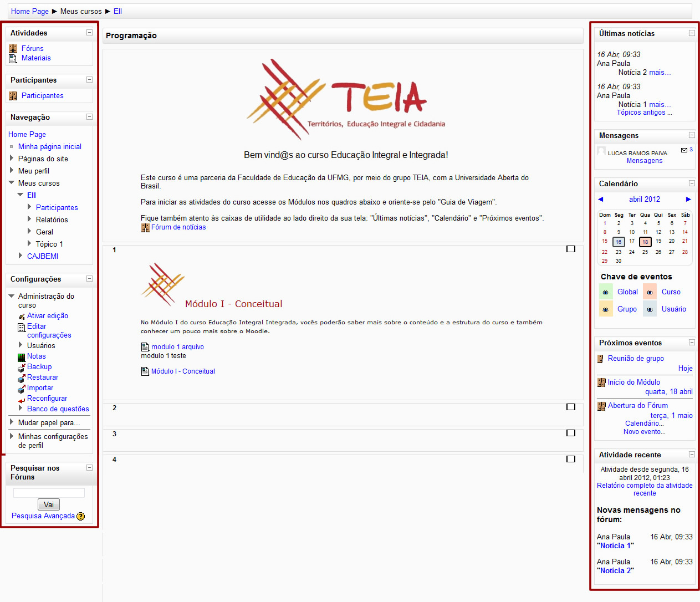Screen dimensions: 700x602
Task: Click the Ativar edição pencil icon
Action: tap(22, 316)
